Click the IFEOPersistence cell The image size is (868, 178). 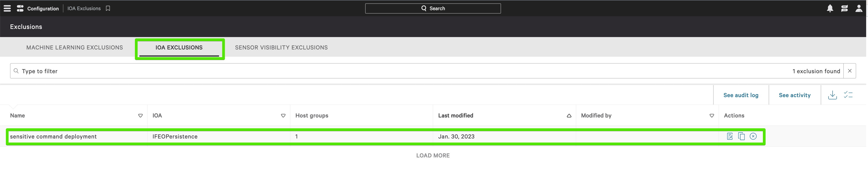tap(175, 136)
